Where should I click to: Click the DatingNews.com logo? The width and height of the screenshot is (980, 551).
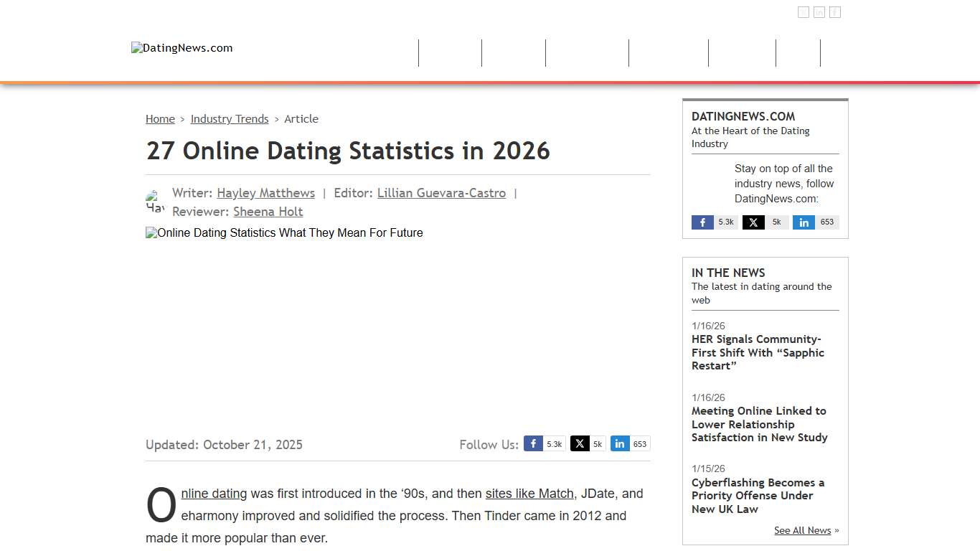182,47
